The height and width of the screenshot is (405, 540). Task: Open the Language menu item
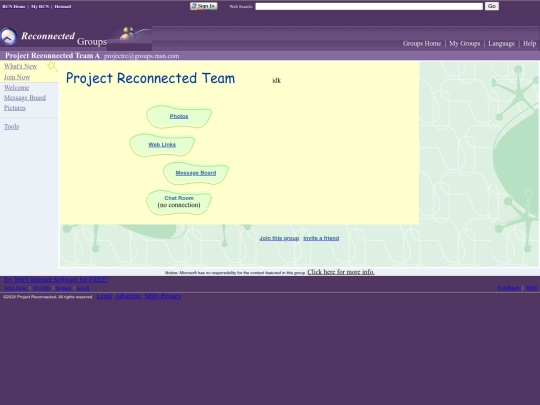point(501,43)
